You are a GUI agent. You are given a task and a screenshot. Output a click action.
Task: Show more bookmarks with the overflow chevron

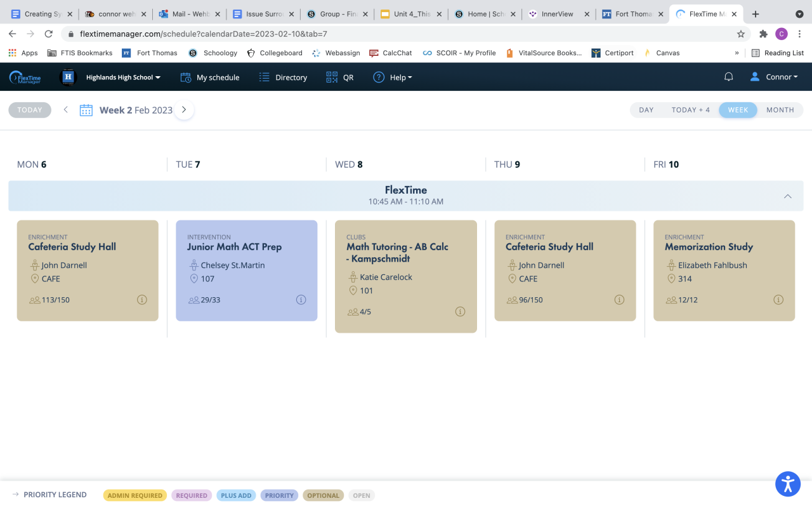tap(737, 53)
